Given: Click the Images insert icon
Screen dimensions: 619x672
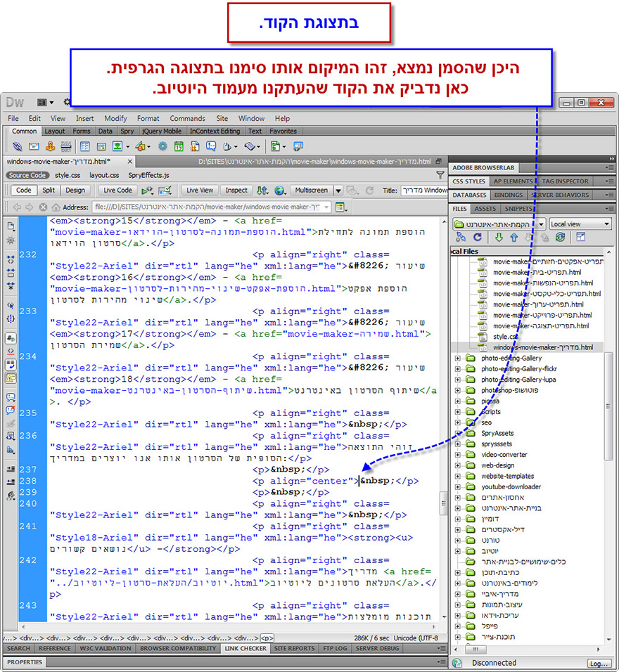Looking at the screenshot, I should point(117,147).
